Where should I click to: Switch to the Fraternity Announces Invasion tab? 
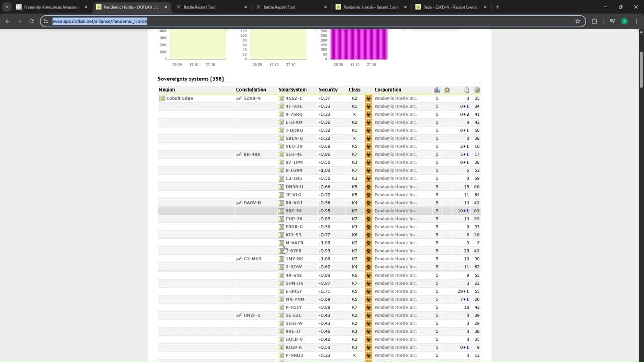[50, 7]
